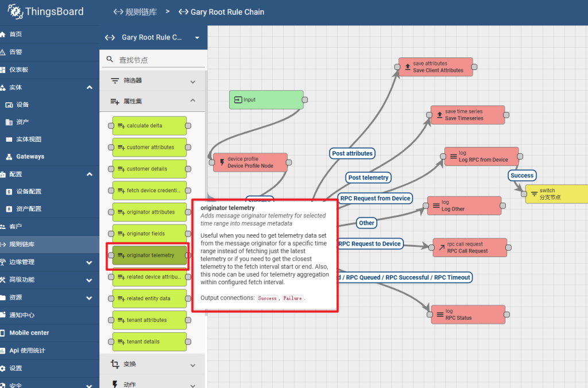
Task: Select the originator fields node
Action: click(150, 234)
